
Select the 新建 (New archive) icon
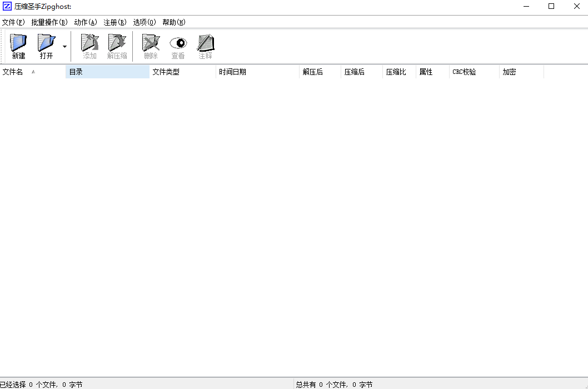tap(18, 44)
